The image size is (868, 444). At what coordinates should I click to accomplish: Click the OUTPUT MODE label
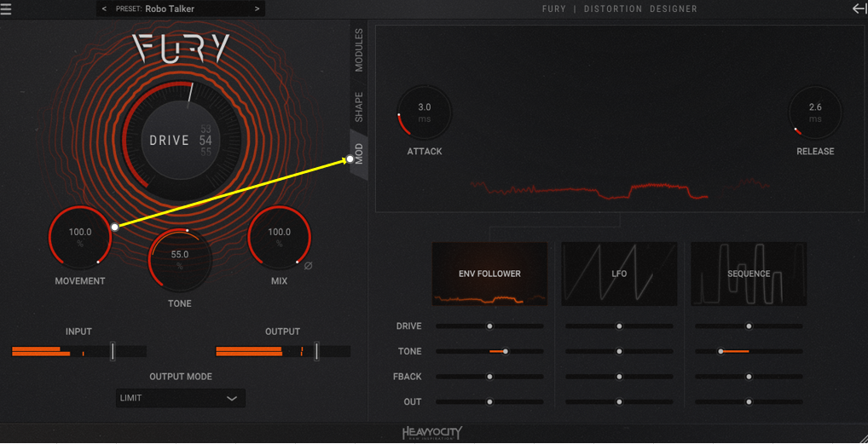(x=181, y=377)
